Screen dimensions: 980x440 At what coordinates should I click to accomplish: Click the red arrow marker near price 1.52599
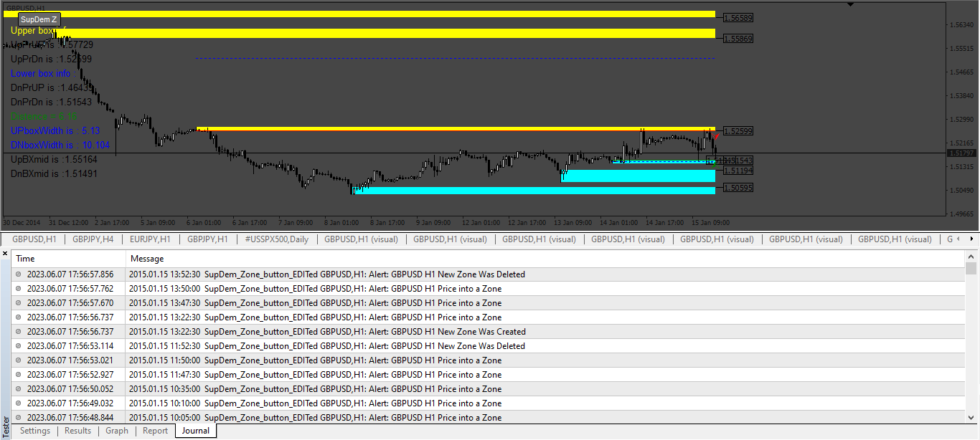716,135
